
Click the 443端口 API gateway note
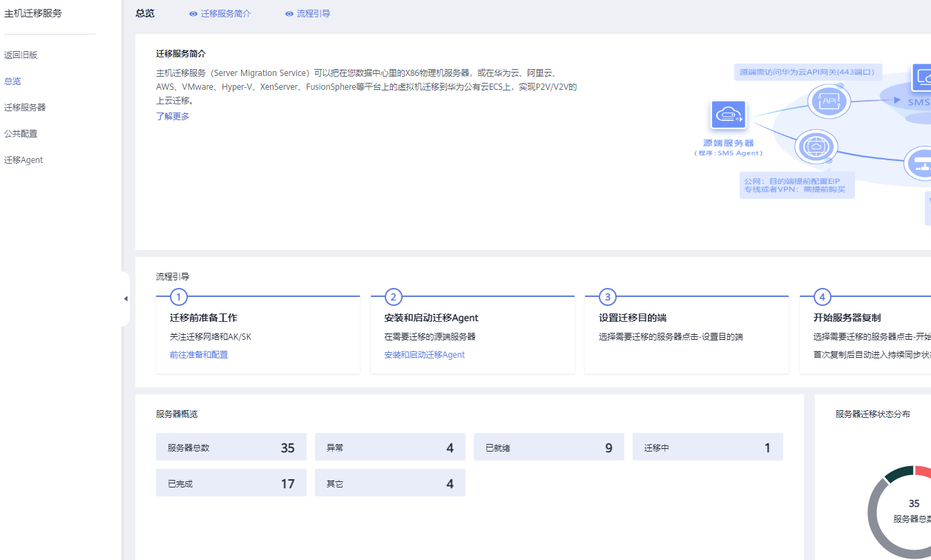808,72
